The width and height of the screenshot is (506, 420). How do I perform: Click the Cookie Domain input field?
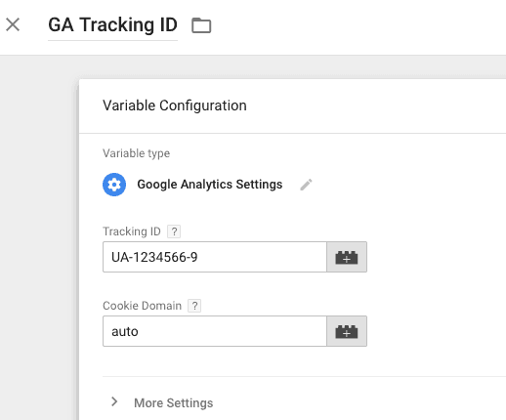(x=215, y=331)
